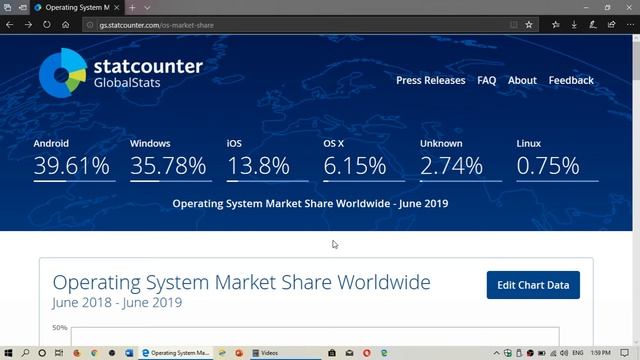Refresh the statcounter page
Image resolution: width=640 pixels, height=360 pixels.
(47, 24)
